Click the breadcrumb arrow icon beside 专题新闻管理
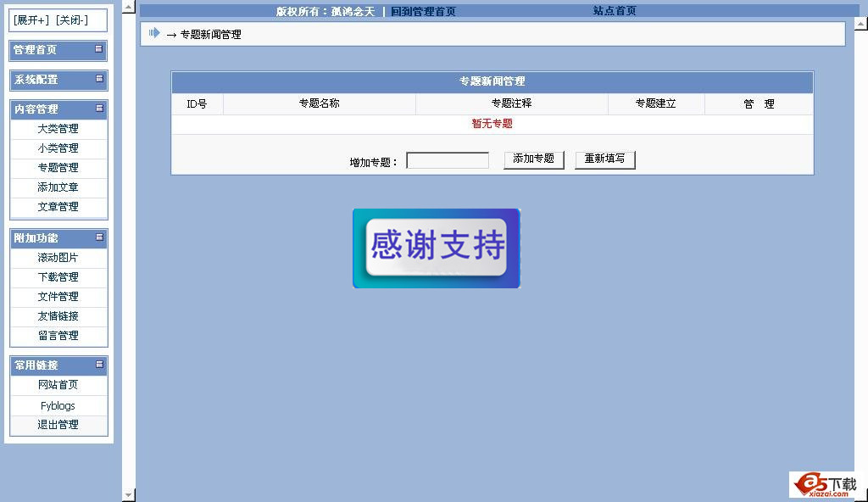This screenshot has height=502, width=868. (154, 33)
